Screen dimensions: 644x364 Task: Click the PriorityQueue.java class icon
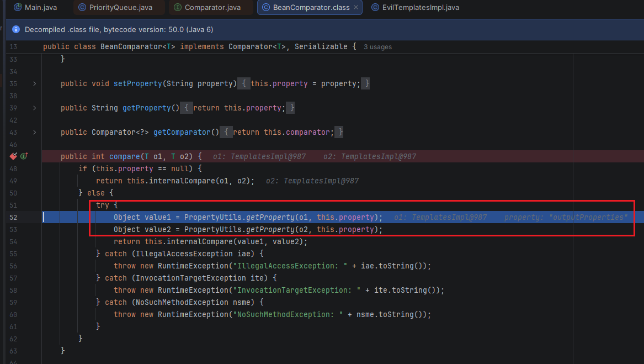(x=82, y=7)
